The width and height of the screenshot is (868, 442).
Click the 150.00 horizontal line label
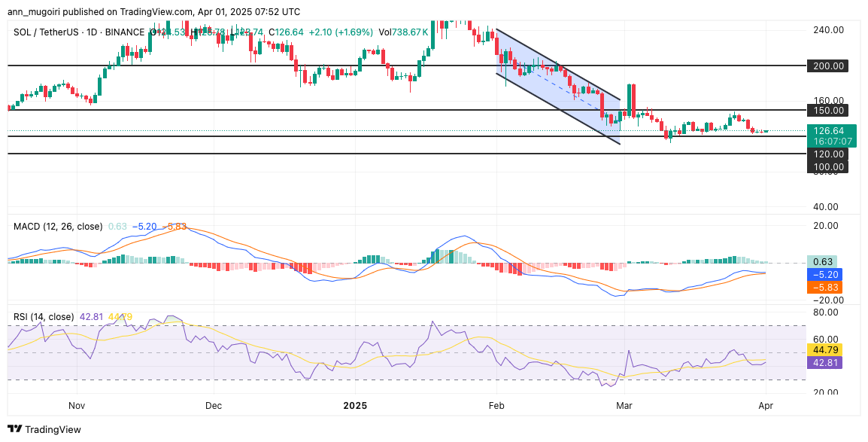827,110
